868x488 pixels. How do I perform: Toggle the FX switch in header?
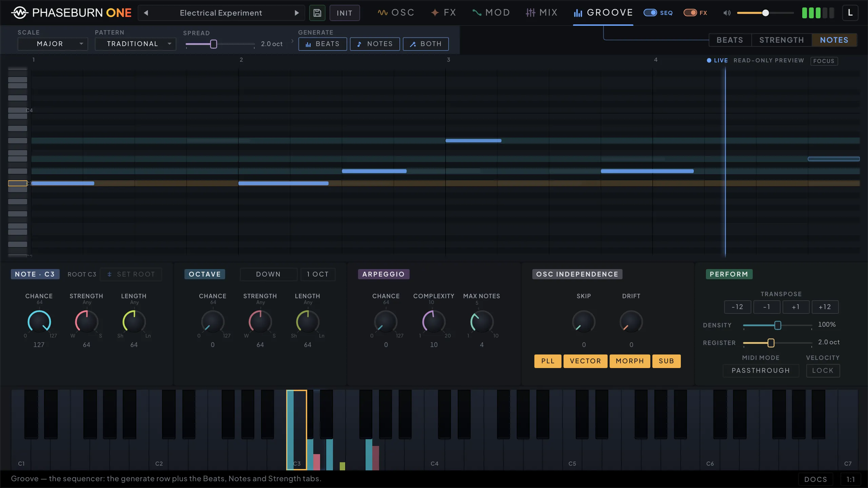click(x=690, y=13)
